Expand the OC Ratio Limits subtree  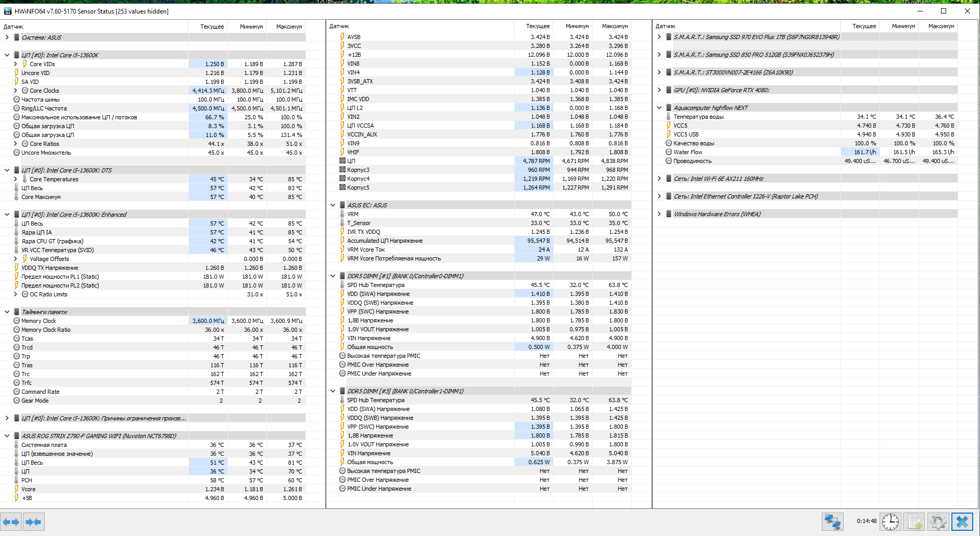tap(15, 294)
